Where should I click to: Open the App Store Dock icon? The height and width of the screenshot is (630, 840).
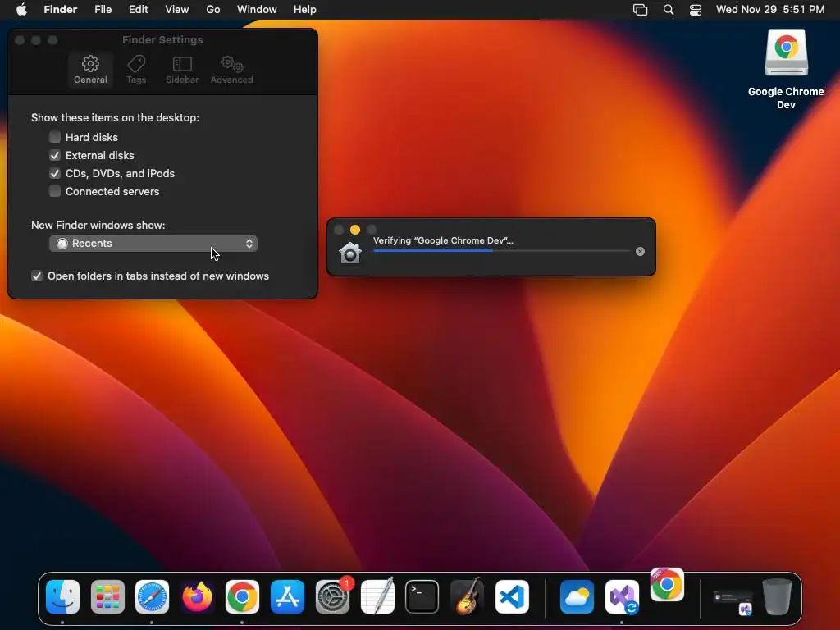[x=287, y=596]
